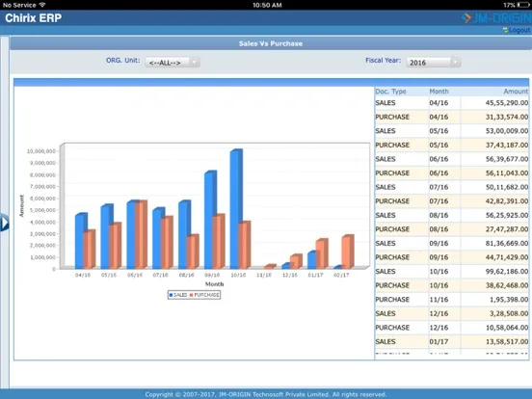Click the 11/16 month cell in table

(444, 300)
